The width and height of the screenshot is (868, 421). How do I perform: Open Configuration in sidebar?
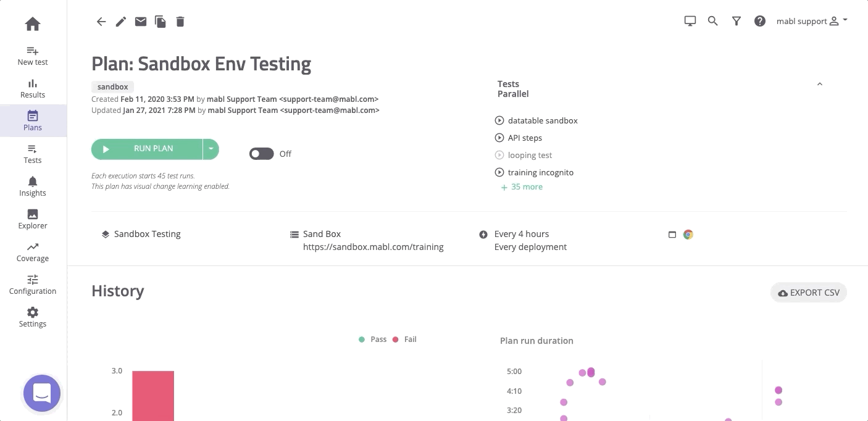click(x=33, y=285)
